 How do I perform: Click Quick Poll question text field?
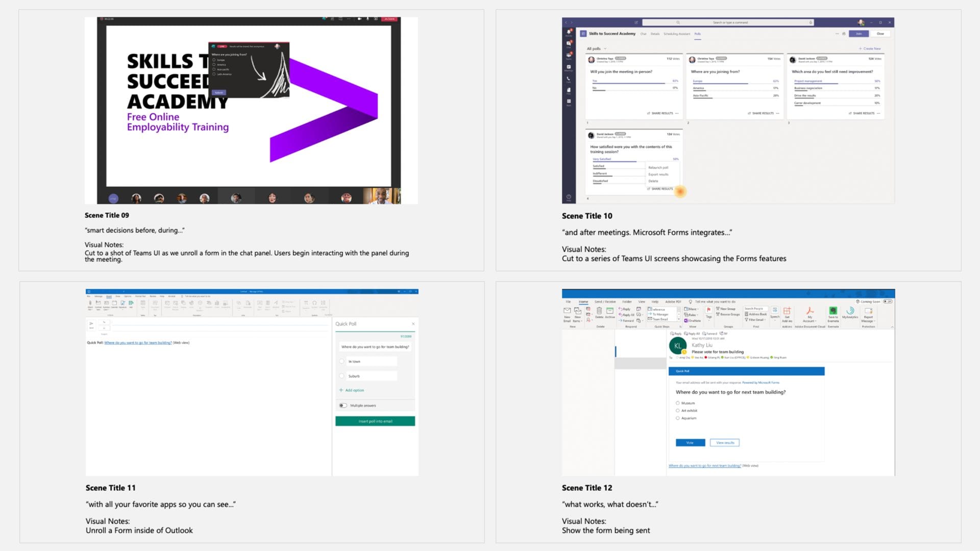pyautogui.click(x=375, y=347)
